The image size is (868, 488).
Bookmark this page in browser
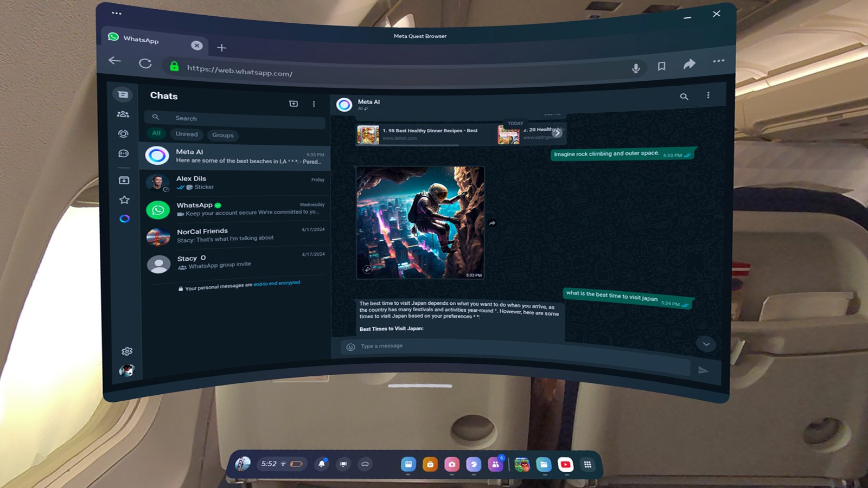click(661, 66)
